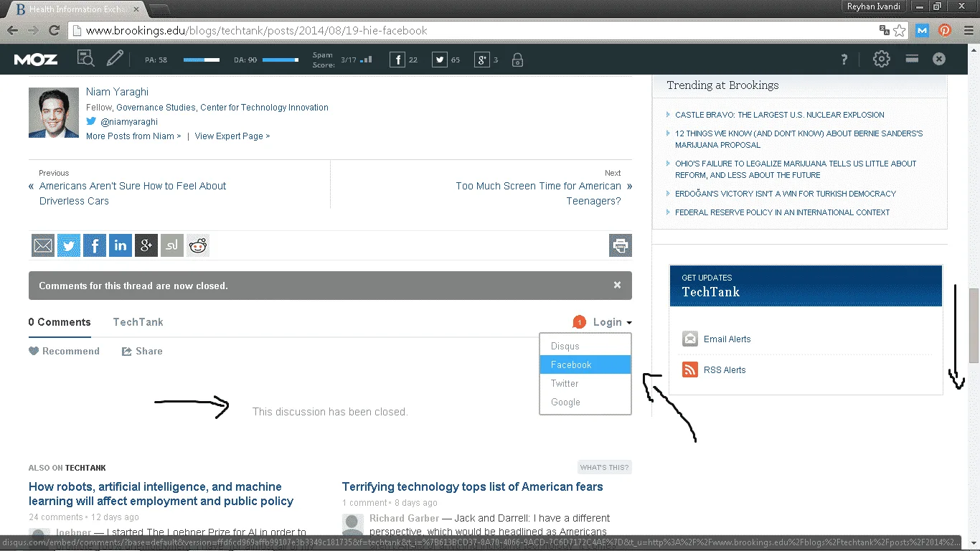Image resolution: width=980 pixels, height=551 pixels.
Task: Click the Pinterest extension icon
Action: coord(945,31)
